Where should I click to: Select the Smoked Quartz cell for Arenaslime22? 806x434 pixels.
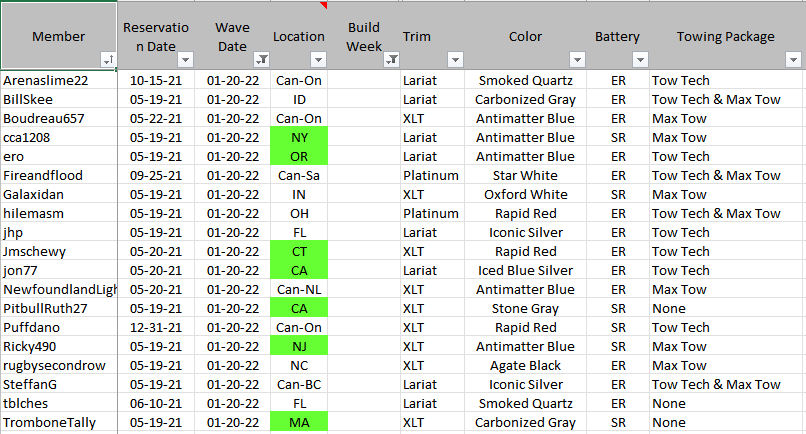click(x=525, y=80)
